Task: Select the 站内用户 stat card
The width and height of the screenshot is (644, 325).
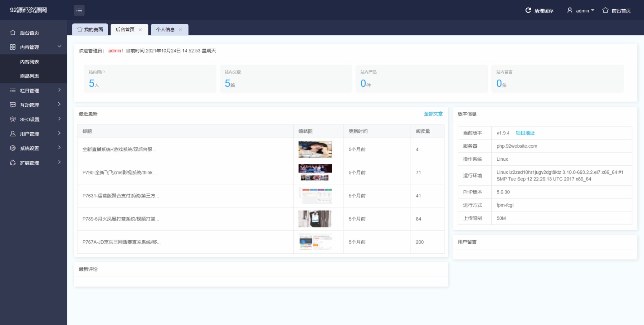Action: click(x=150, y=79)
